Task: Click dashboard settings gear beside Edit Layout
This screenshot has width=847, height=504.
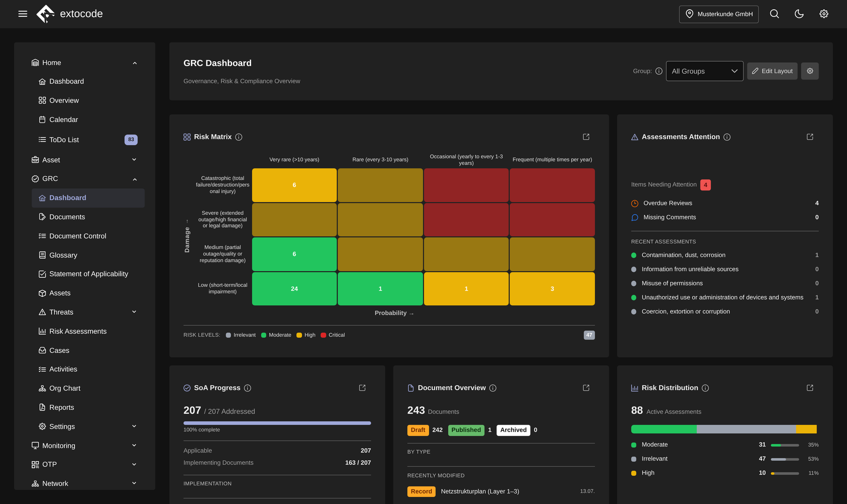Action: (x=810, y=71)
